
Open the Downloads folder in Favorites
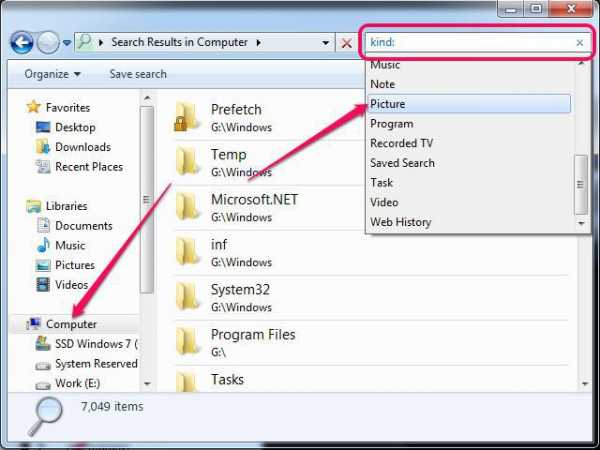(x=43, y=147)
